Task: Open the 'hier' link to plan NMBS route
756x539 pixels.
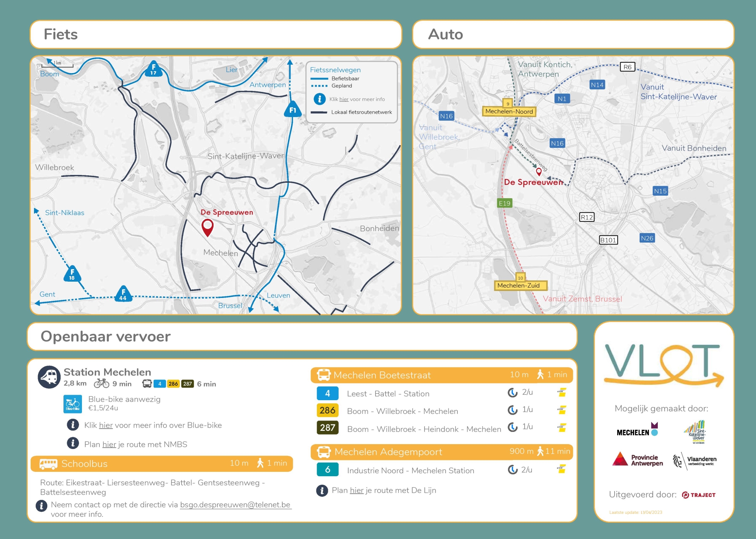Action: pos(109,444)
